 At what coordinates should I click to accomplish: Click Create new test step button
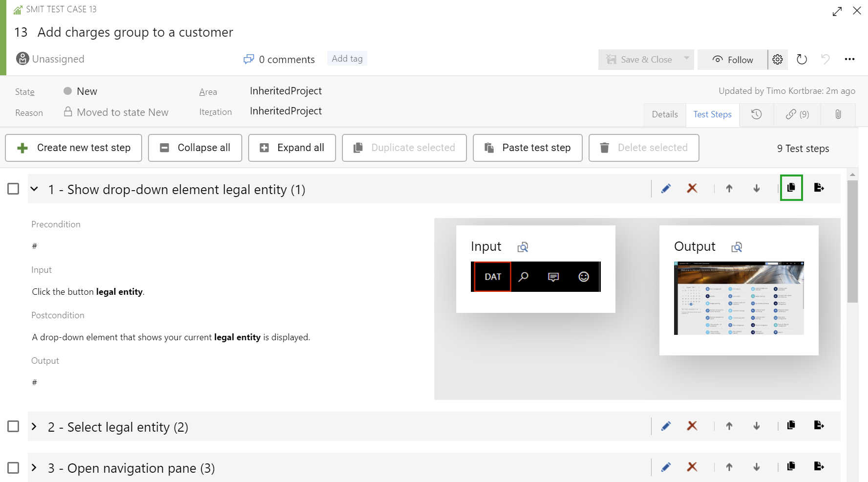[74, 148]
